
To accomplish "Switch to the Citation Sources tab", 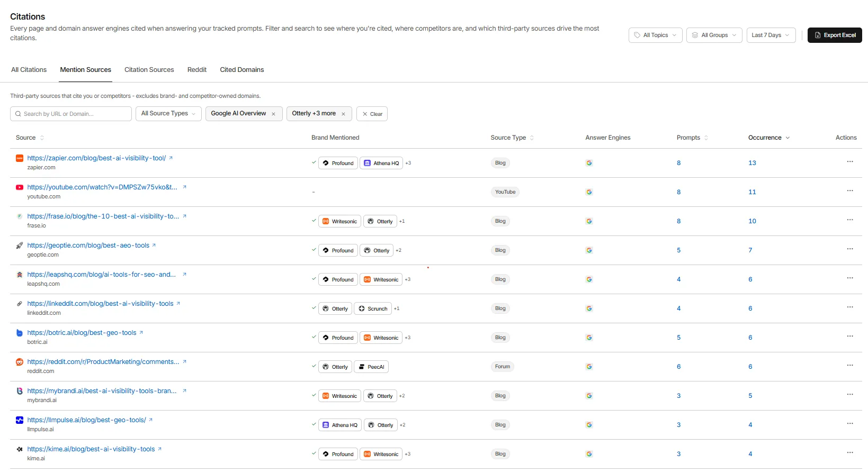I will (149, 70).
